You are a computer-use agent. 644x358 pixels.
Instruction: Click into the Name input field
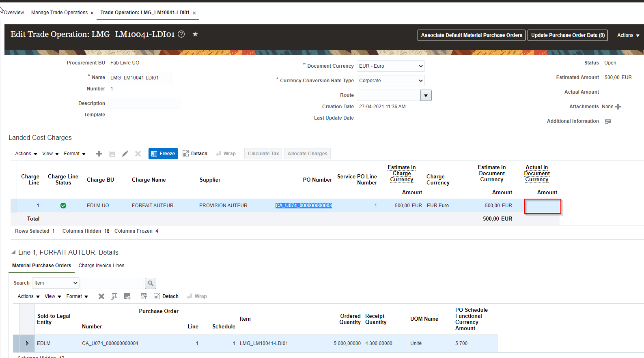coord(140,77)
